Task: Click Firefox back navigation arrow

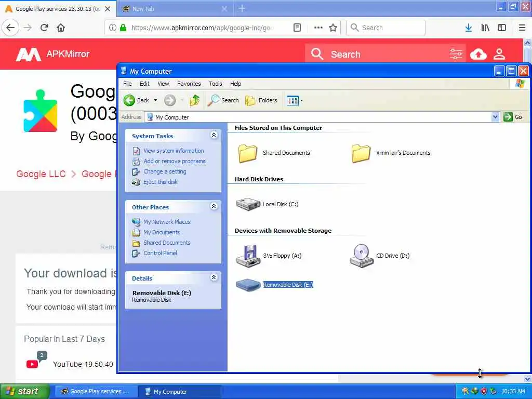Action: 10,28
